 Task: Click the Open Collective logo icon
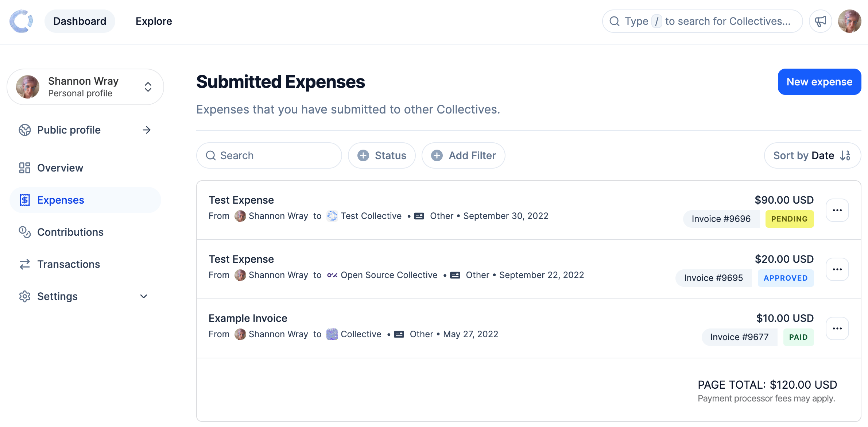pyautogui.click(x=21, y=21)
